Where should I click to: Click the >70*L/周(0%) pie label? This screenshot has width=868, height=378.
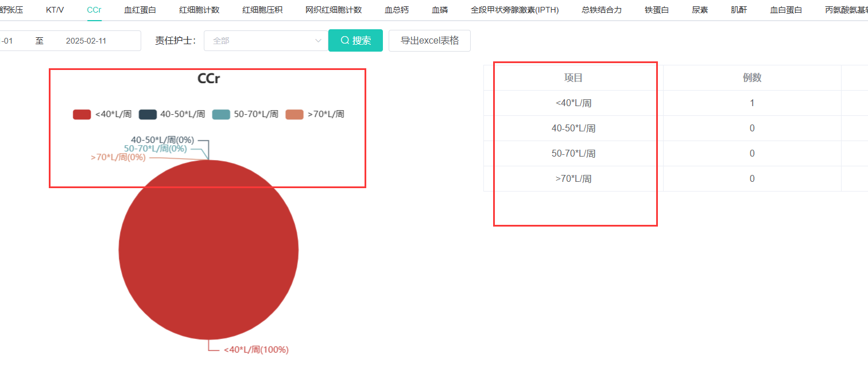pyautogui.click(x=118, y=157)
